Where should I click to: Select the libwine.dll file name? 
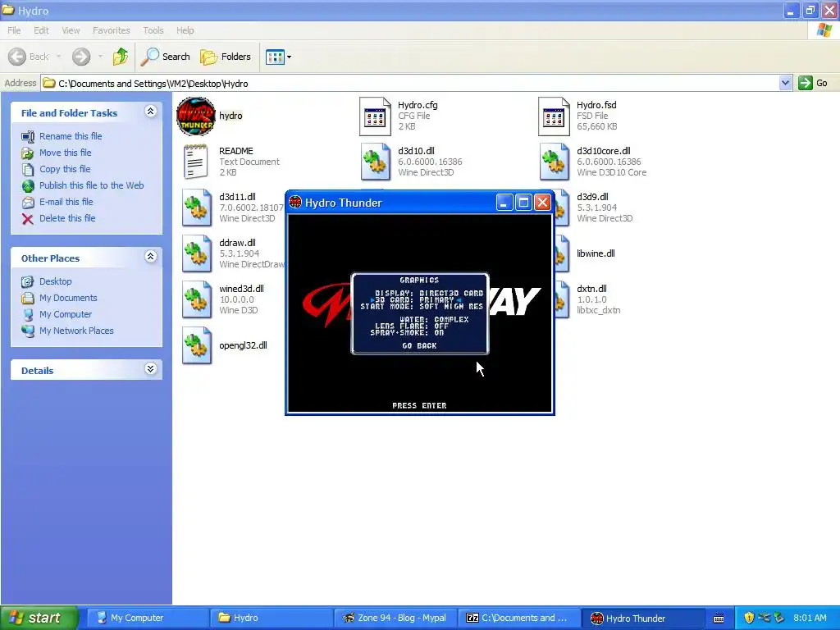596,254
